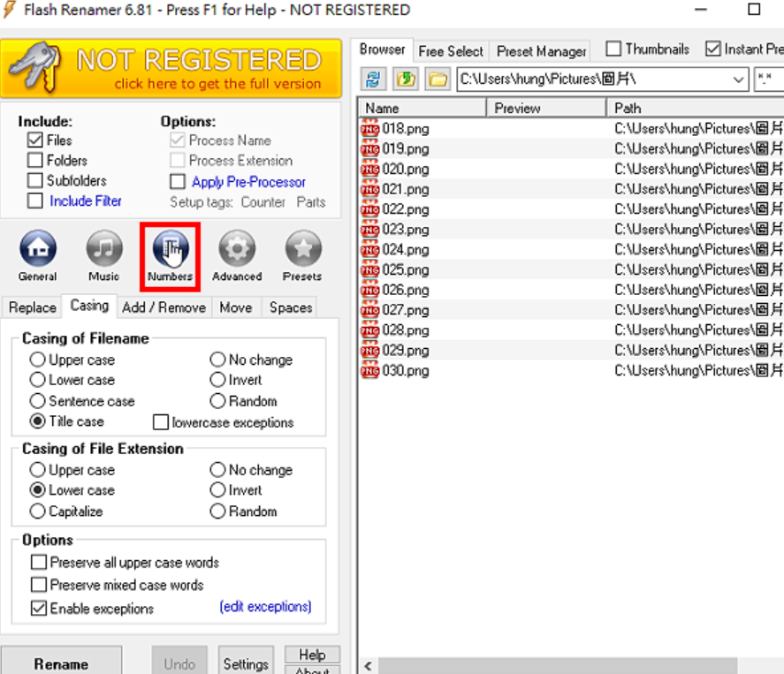
Task: Click the Include Filter link
Action: coord(86,201)
